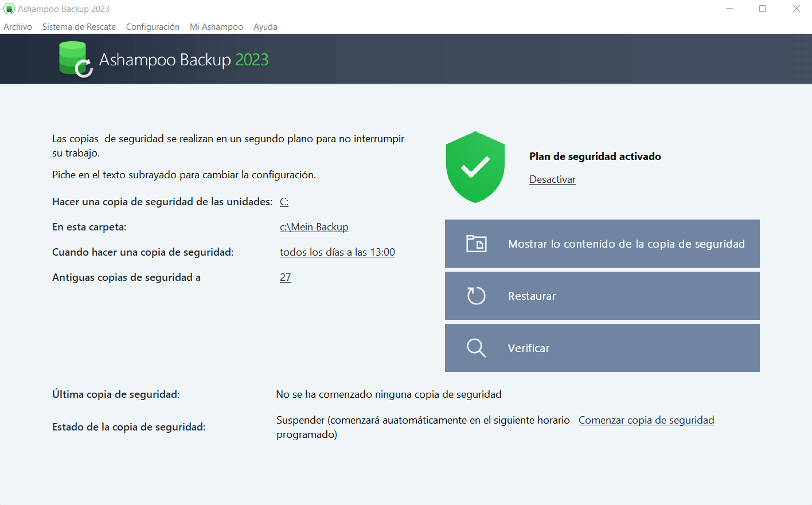Click the green shield checkmark icon
812x505 pixels.
pyautogui.click(x=475, y=167)
